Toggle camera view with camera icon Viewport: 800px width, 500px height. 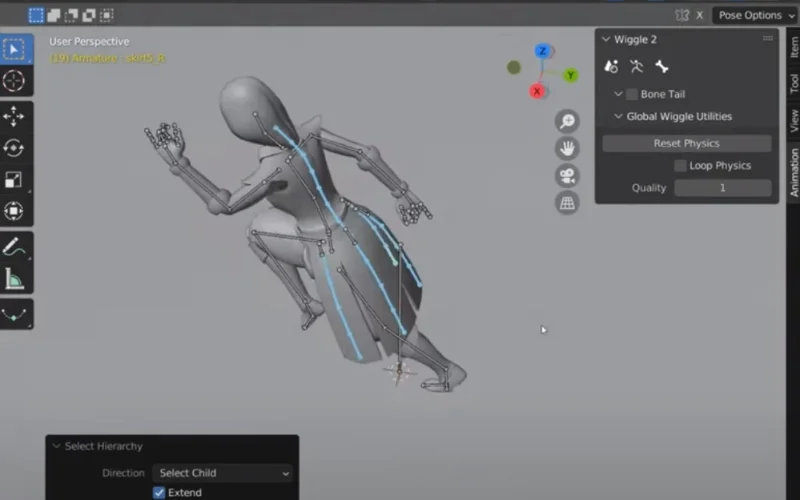568,176
